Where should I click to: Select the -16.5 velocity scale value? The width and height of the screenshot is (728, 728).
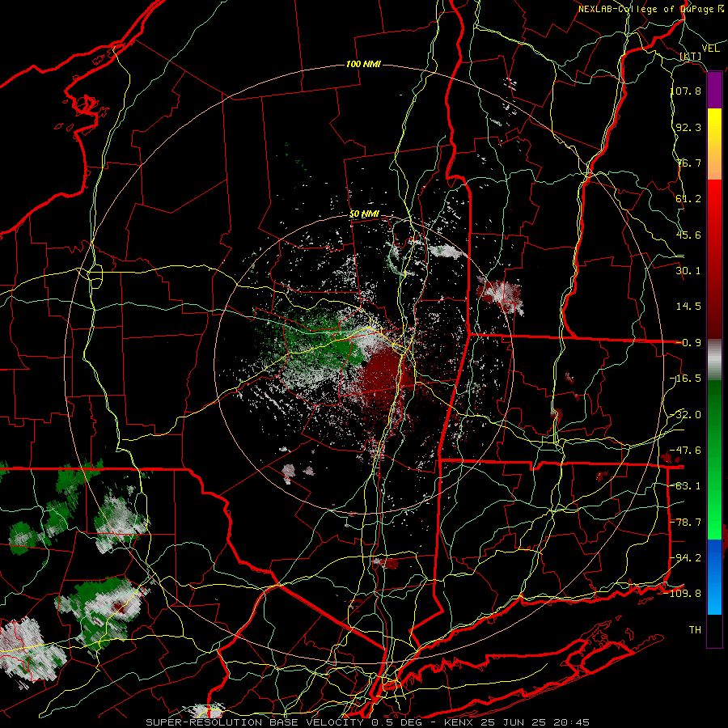point(686,379)
